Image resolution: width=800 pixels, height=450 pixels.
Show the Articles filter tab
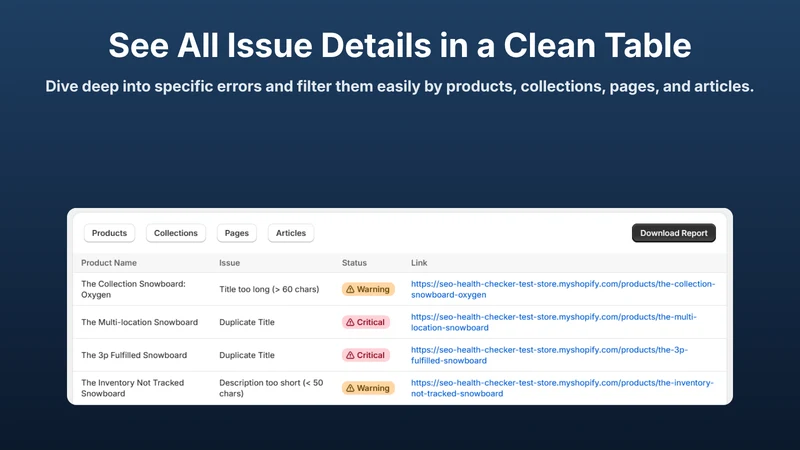(291, 233)
